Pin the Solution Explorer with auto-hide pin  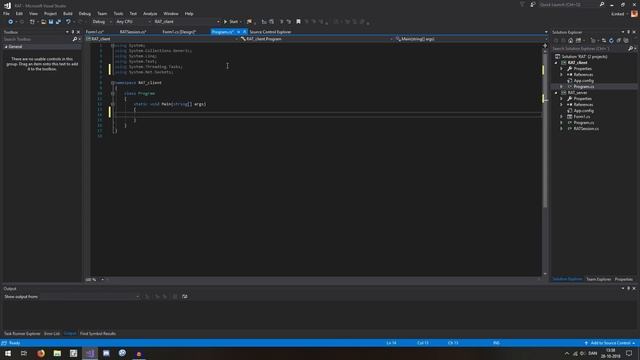click(x=629, y=32)
